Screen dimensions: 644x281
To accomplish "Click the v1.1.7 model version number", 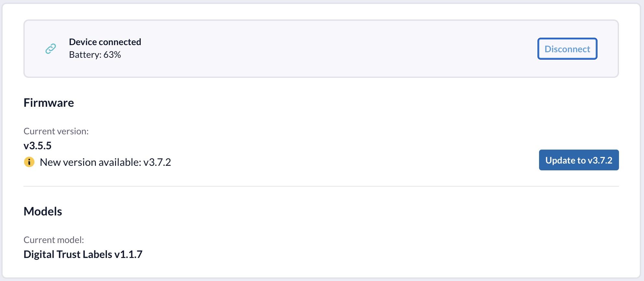I will [x=128, y=254].
